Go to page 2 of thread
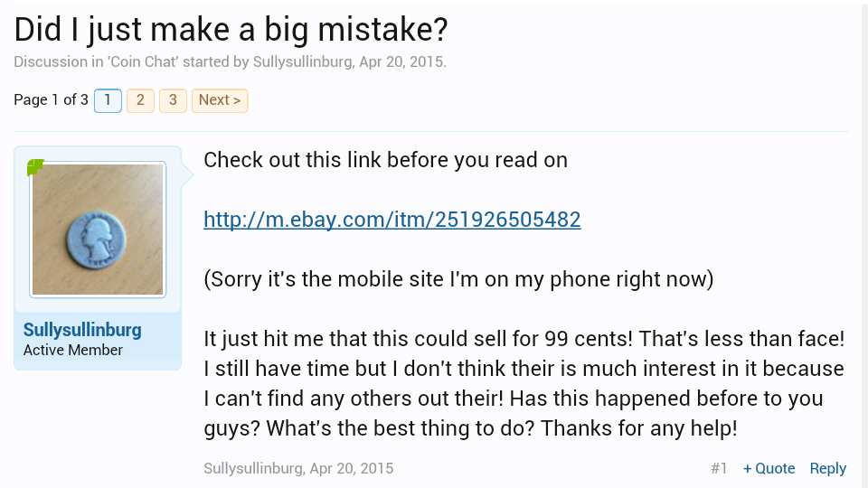 (x=140, y=100)
